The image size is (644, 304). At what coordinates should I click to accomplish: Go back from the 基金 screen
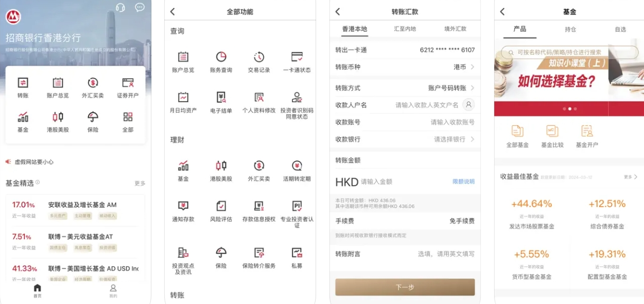pyautogui.click(x=503, y=12)
